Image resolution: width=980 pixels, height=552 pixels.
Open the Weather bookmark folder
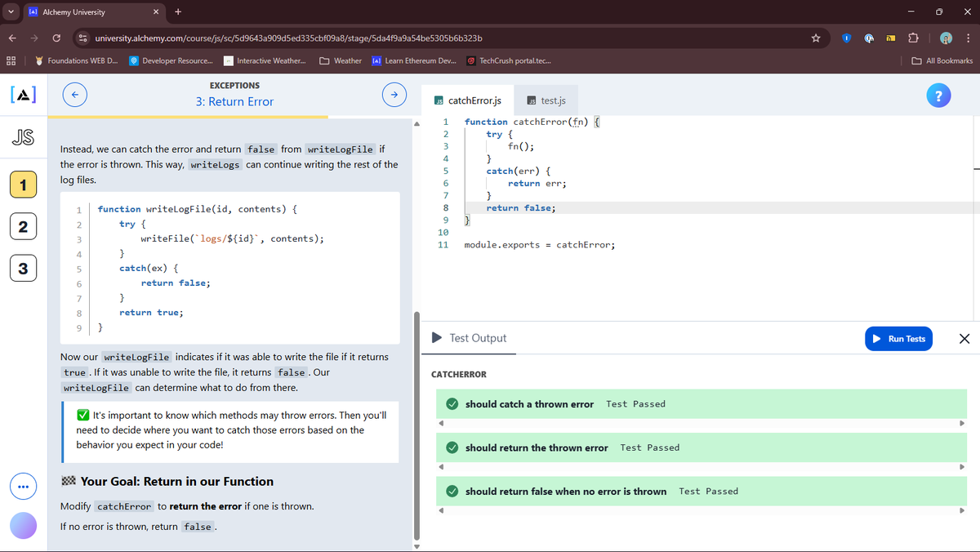[x=341, y=60]
